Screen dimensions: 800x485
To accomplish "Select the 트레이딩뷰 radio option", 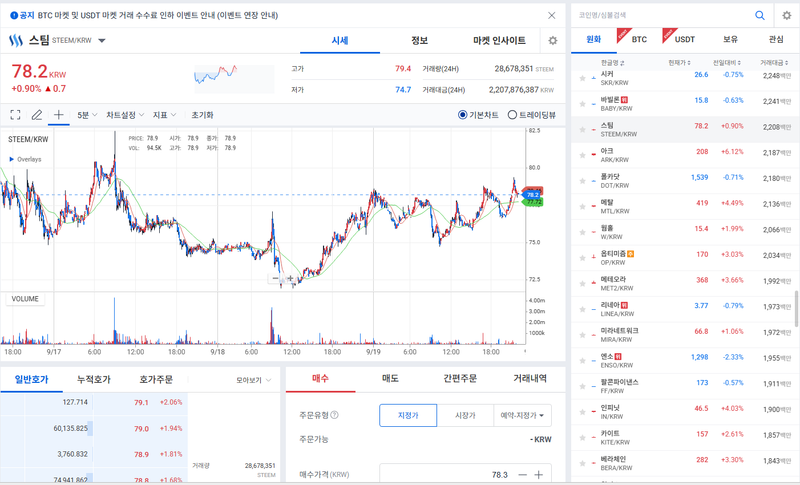I will coord(512,115).
